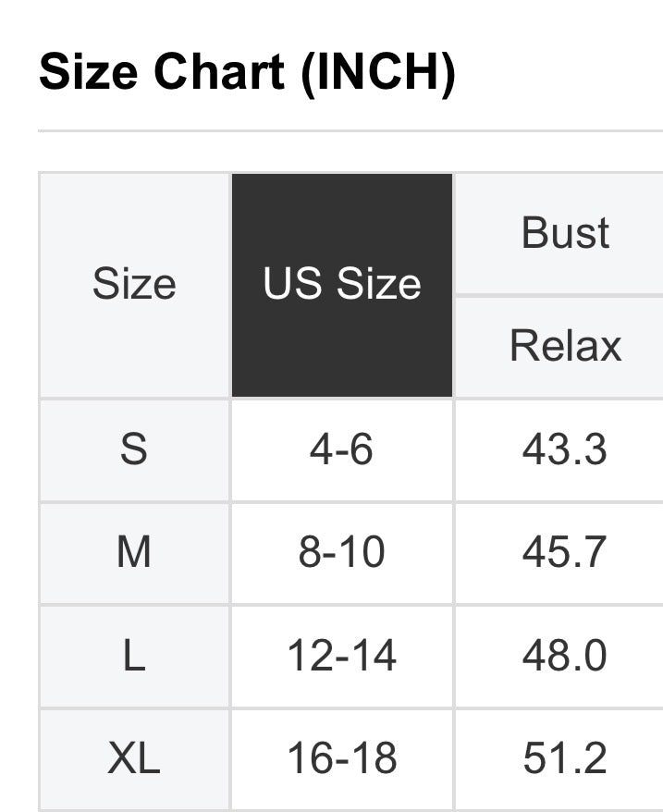Screen dimensions: 663x812
Task: Click the border between Bust and Relax cells
Action: [559, 295]
